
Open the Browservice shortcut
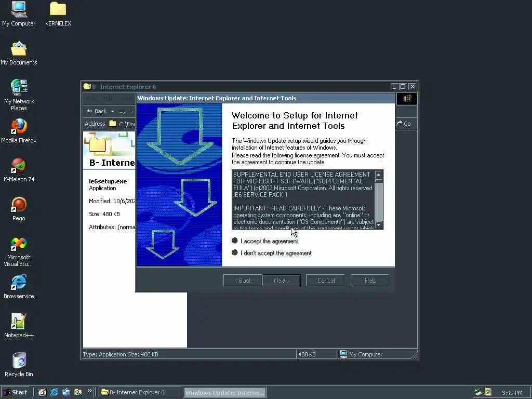click(19, 287)
